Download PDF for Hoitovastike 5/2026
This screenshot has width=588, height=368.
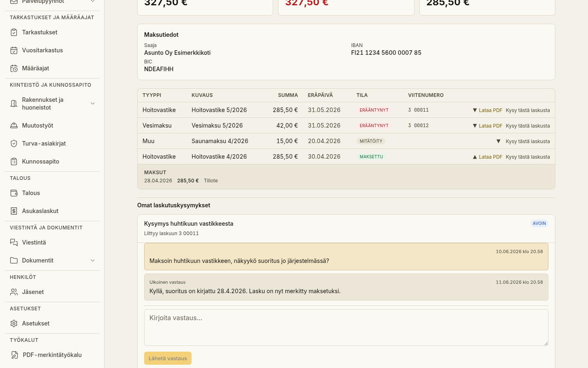pyautogui.click(x=490, y=110)
